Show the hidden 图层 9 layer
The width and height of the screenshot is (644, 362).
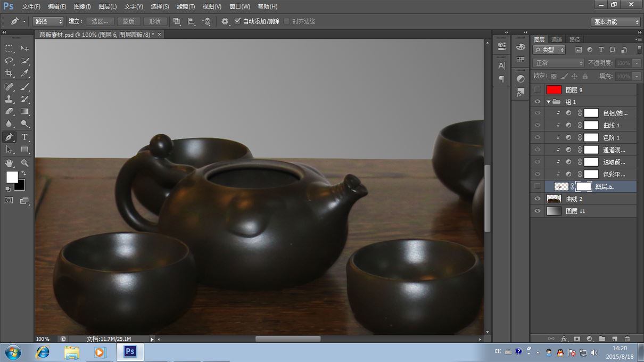(537, 90)
